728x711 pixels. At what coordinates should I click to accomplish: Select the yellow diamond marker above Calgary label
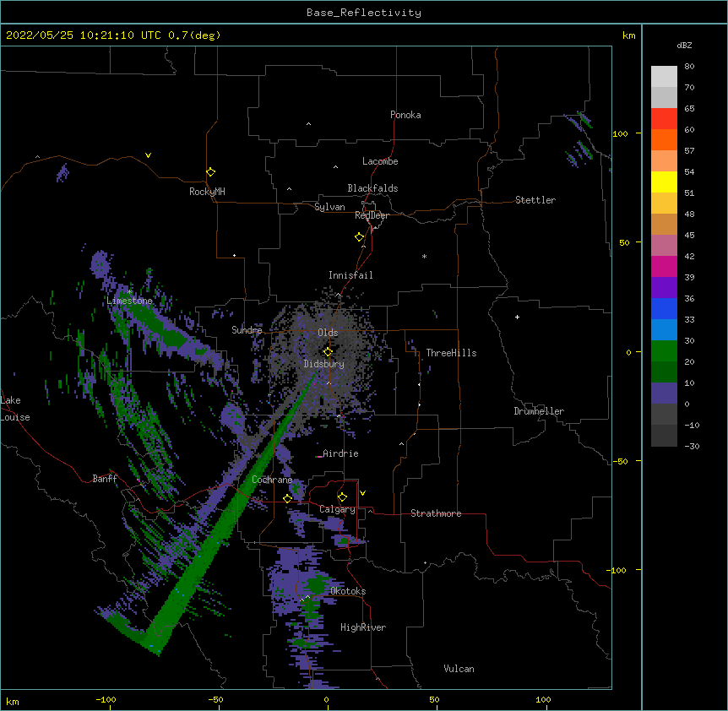342,497
